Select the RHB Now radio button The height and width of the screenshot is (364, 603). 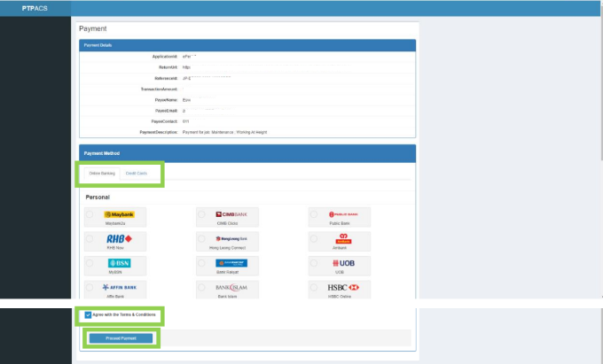90,239
